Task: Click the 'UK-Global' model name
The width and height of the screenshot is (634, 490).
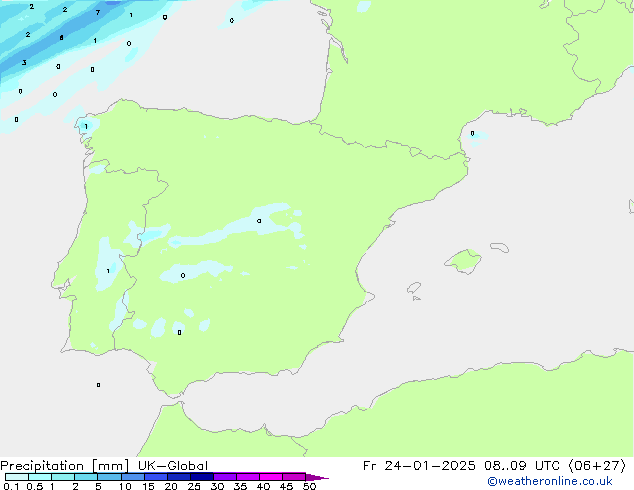Action: click(173, 466)
